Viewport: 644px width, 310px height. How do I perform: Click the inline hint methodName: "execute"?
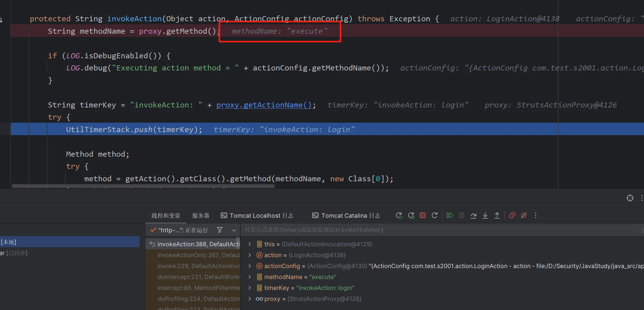pyautogui.click(x=279, y=31)
